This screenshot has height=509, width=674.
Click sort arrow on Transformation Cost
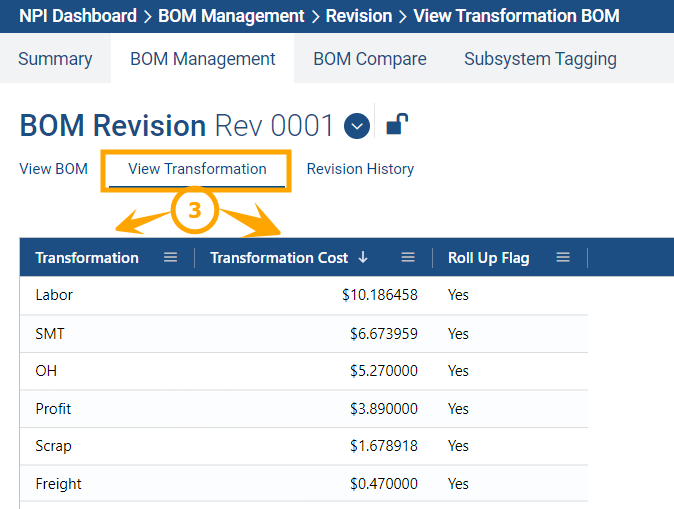pos(363,258)
